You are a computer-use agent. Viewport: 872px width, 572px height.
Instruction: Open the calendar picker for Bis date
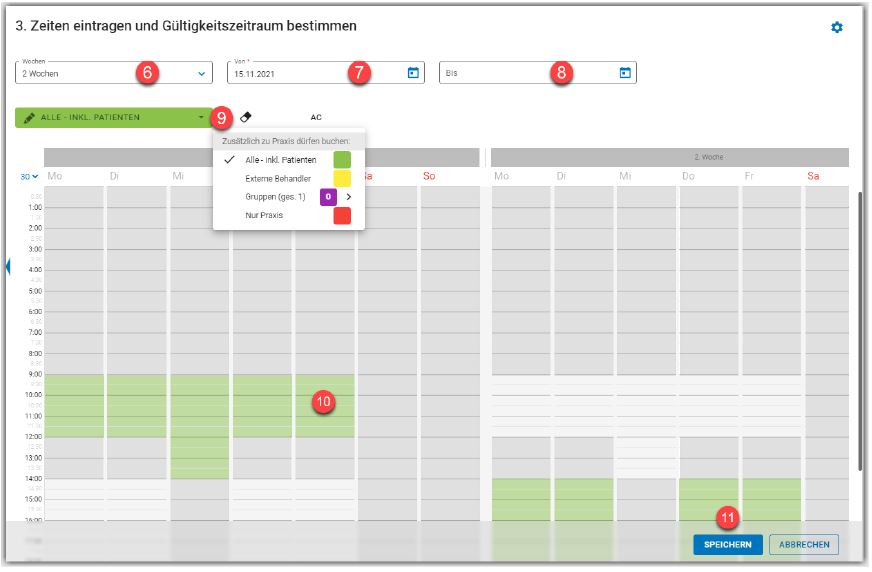coord(625,73)
